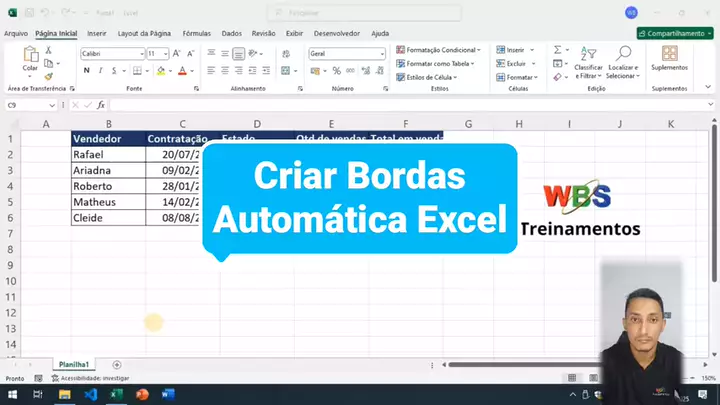The height and width of the screenshot is (405, 720).
Task: Decrease indent icon
Action: click(253, 70)
